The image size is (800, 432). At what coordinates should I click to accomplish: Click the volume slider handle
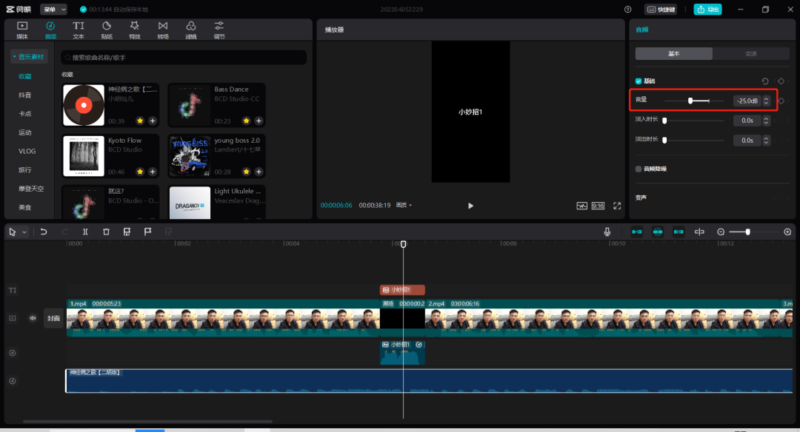pyautogui.click(x=690, y=101)
